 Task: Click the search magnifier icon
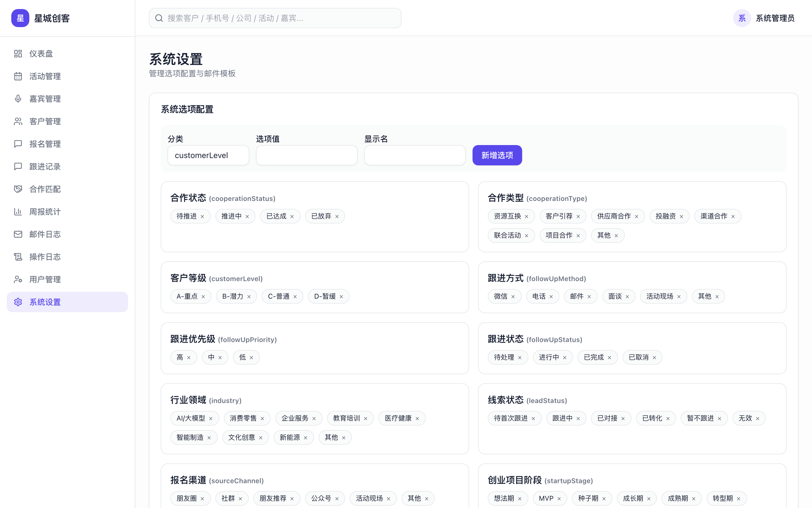[159, 18]
